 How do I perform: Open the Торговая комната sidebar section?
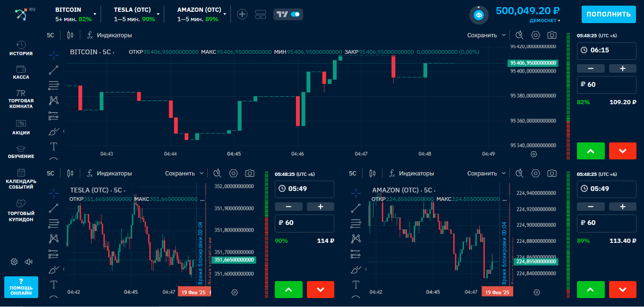pyautogui.click(x=21, y=98)
